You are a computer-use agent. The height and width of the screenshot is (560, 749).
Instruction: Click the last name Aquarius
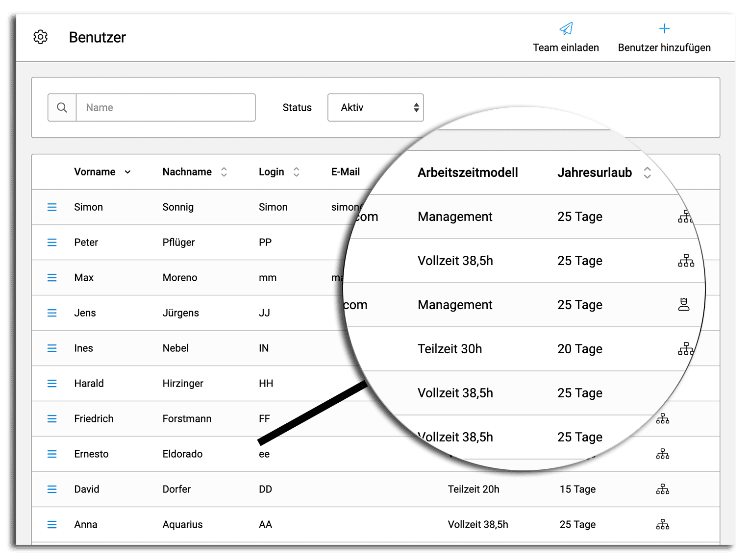182,525
